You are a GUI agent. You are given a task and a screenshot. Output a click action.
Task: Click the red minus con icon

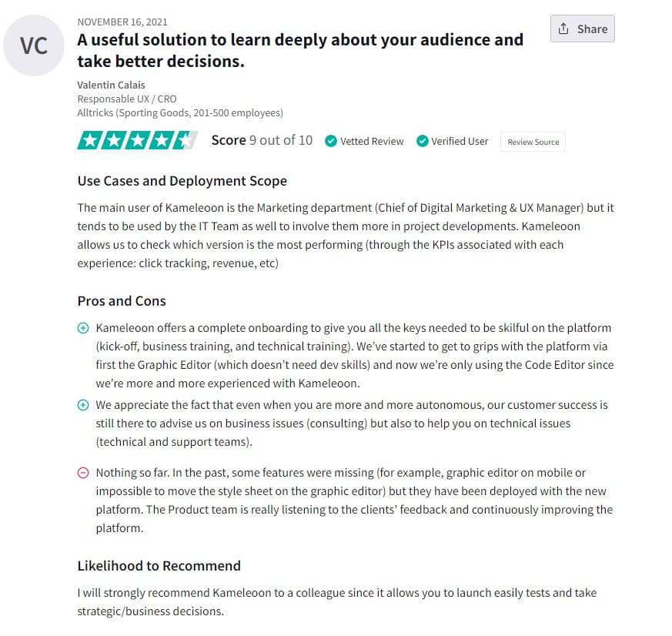tap(83, 473)
